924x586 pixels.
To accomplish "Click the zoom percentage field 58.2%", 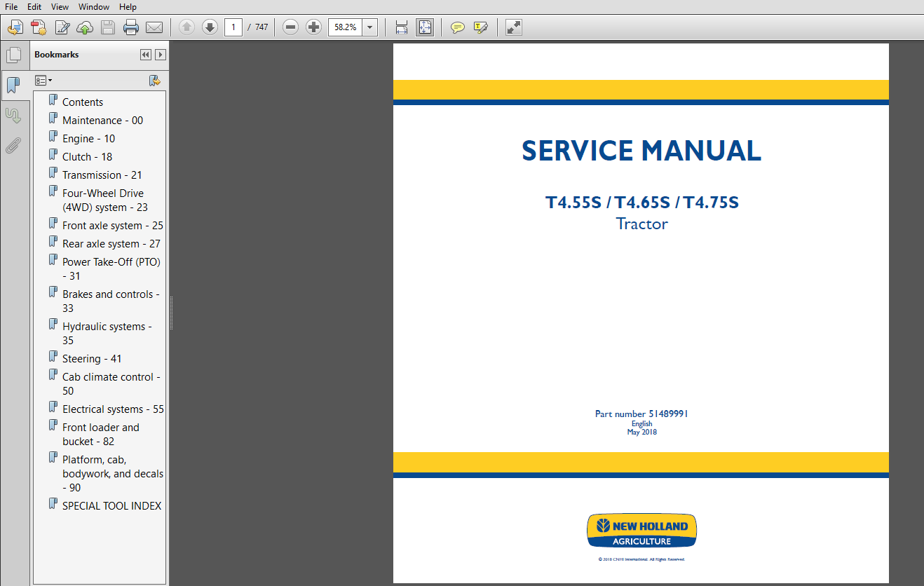I will [346, 27].
